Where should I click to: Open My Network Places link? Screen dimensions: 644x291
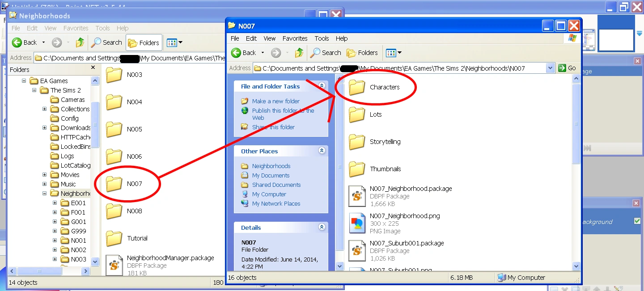pos(276,204)
